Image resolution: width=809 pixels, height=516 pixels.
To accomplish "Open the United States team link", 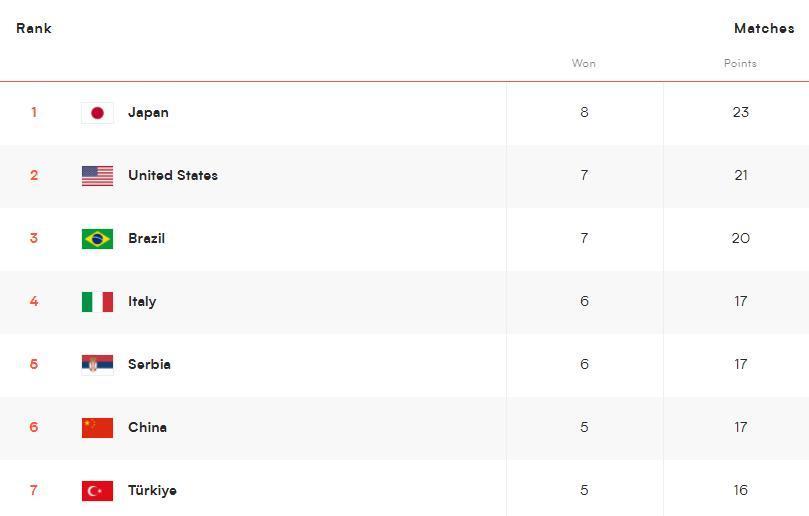I will [173, 175].
